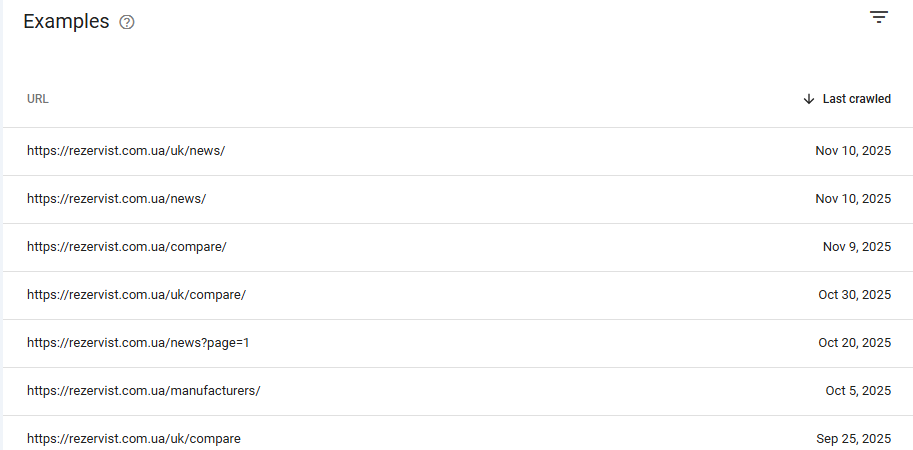Click the Sep 25, 2025 crawl date
The image size is (913, 450).
853,438
